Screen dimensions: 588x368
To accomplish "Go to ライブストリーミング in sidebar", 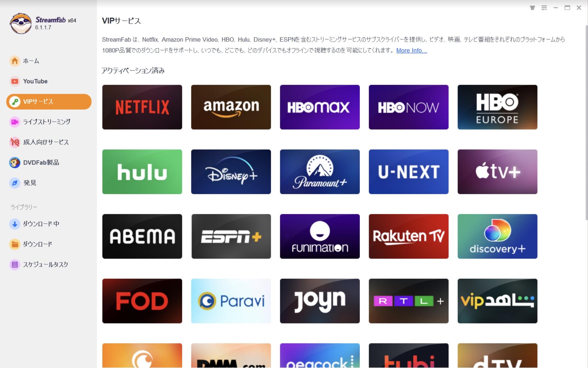I will pos(49,122).
